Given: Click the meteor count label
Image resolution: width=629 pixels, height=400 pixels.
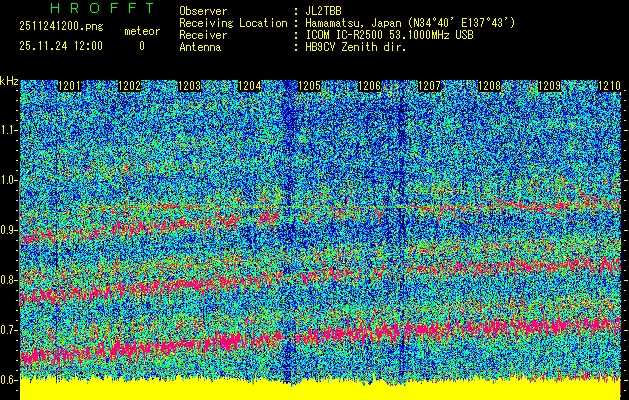Looking at the screenshot, I should click(141, 31).
